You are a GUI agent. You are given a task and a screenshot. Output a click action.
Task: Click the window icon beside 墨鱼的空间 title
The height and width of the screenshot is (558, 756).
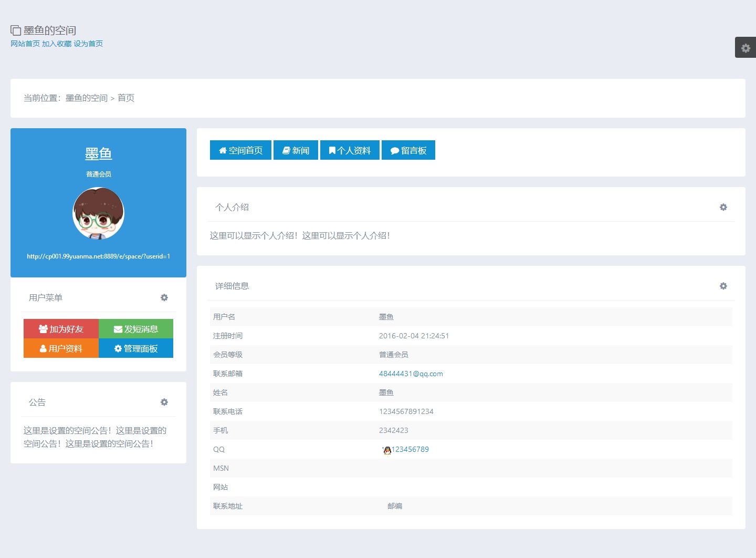16,30
